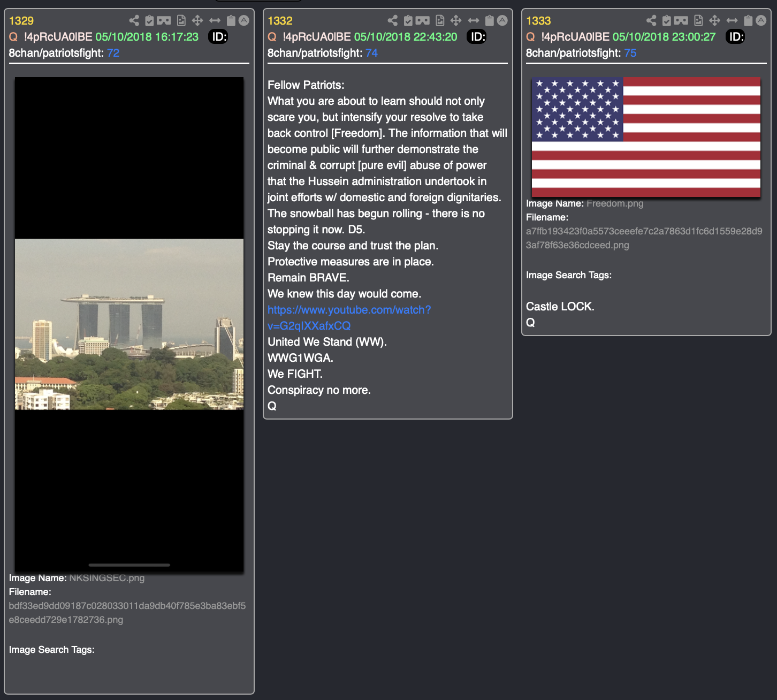Image resolution: width=777 pixels, height=700 pixels.
Task: Click the four-way move arrows icon on post 1332
Action: pyautogui.click(x=456, y=20)
